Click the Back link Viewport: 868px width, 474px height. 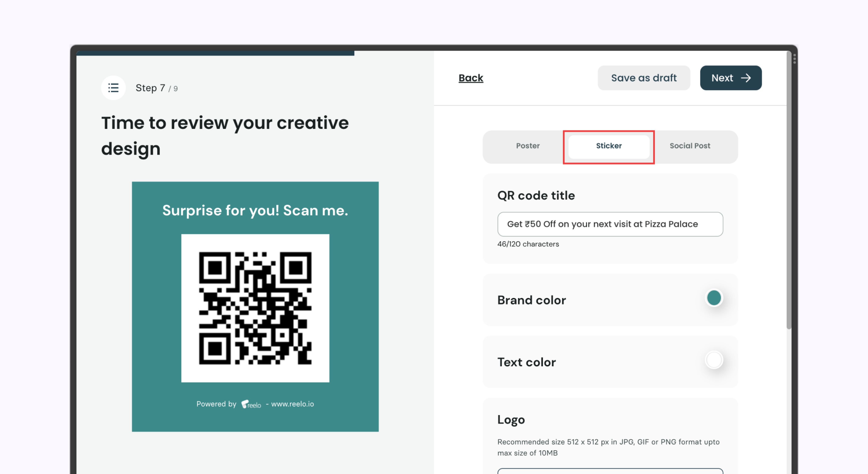pyautogui.click(x=471, y=78)
